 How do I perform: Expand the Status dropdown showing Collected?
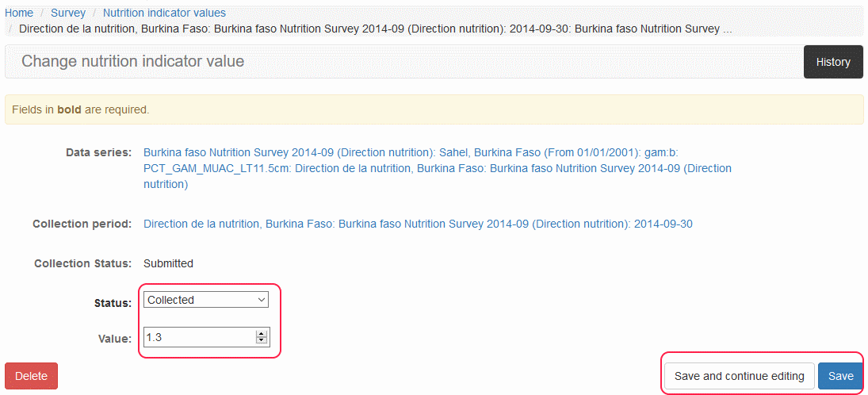(206, 300)
